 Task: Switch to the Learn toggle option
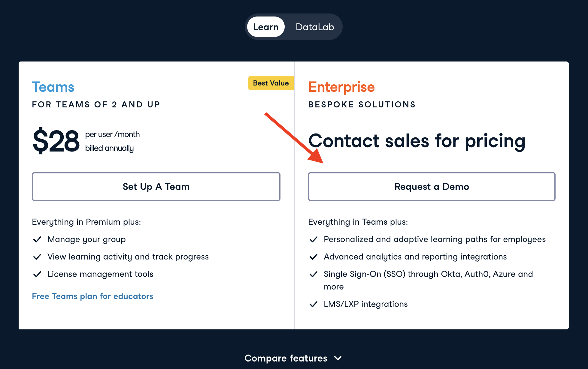tap(266, 27)
